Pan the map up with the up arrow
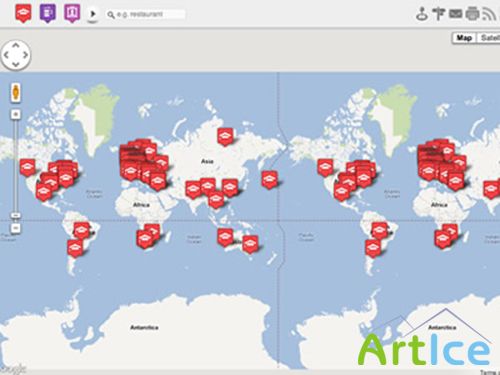The height and width of the screenshot is (375, 500). pos(16,45)
